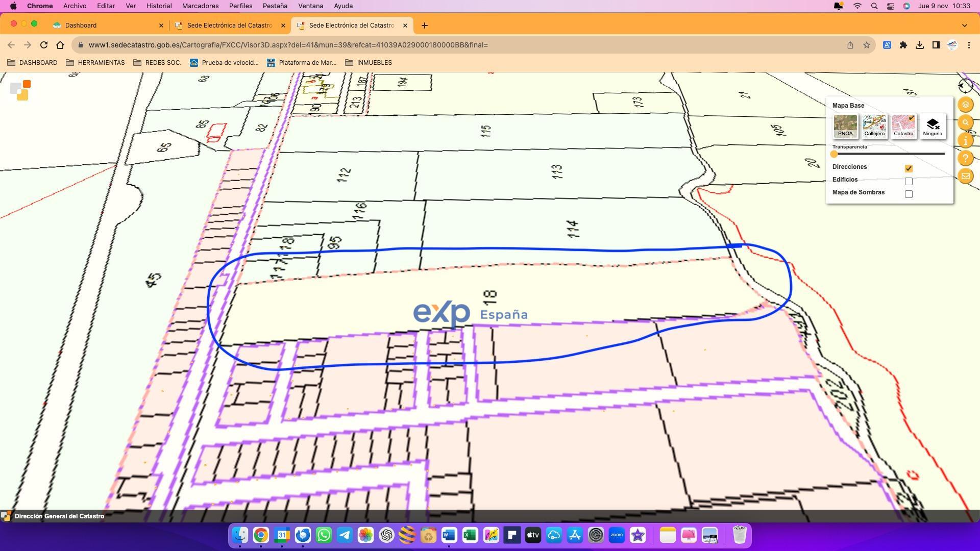Open WhatsApp from the Dock

point(324,535)
